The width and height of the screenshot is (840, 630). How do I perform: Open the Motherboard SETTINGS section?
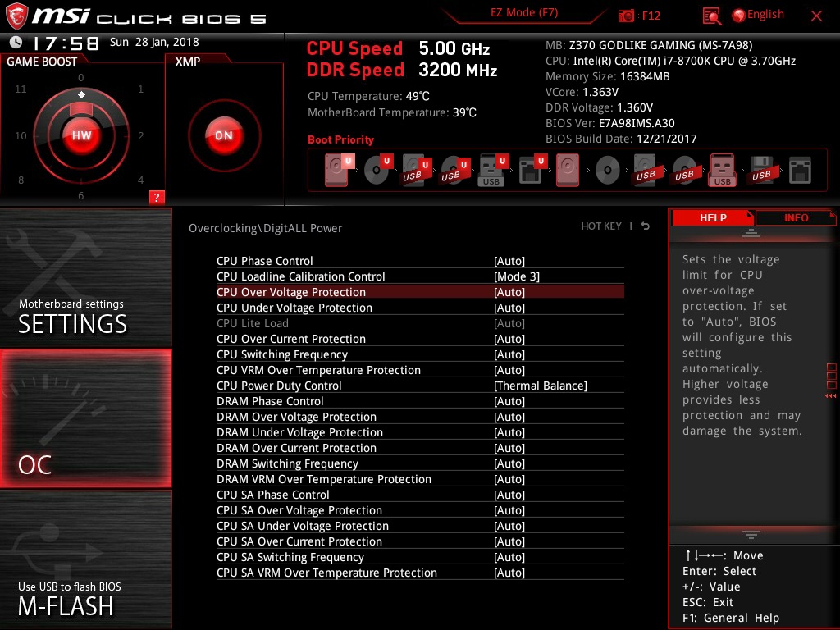85,277
